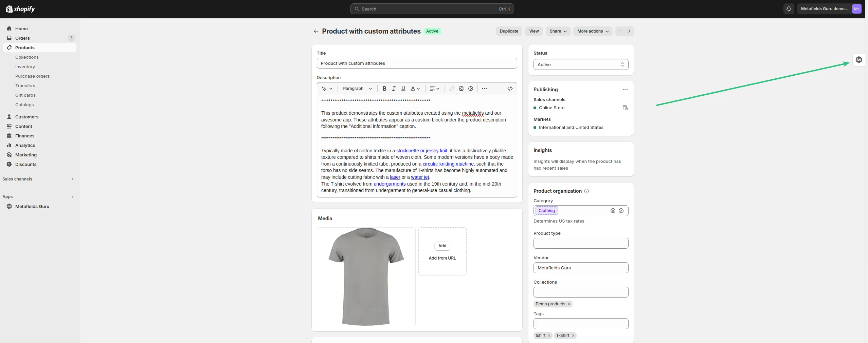The height and width of the screenshot is (343, 868).
Task: Open the More actions dropdown
Action: tap(593, 31)
